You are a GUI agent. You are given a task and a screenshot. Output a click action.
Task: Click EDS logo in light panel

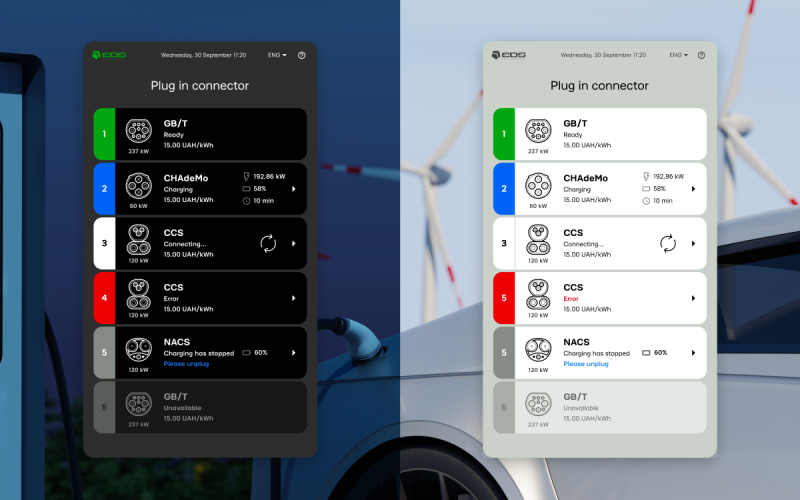(x=509, y=55)
